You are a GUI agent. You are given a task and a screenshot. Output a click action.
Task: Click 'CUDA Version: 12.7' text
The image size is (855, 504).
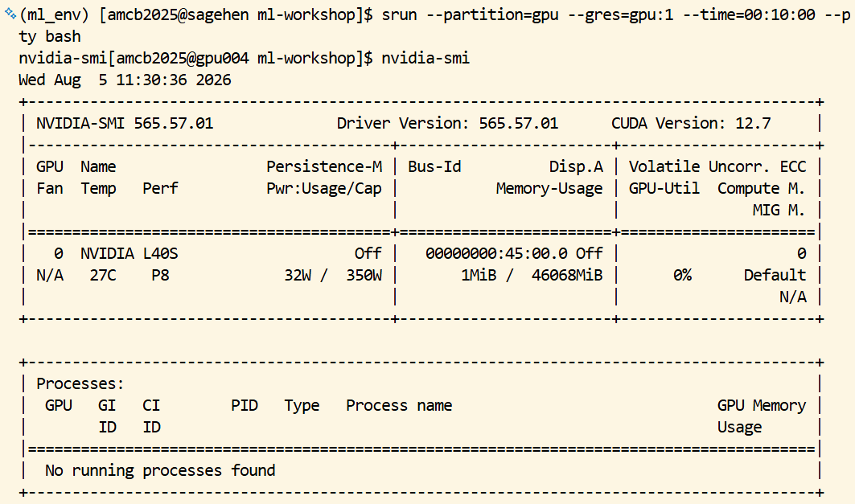[691, 124]
